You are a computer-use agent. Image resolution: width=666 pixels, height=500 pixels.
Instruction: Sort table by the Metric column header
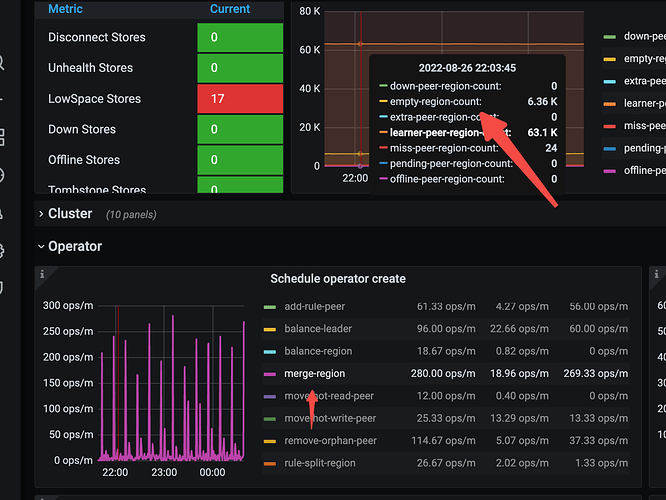(66, 9)
